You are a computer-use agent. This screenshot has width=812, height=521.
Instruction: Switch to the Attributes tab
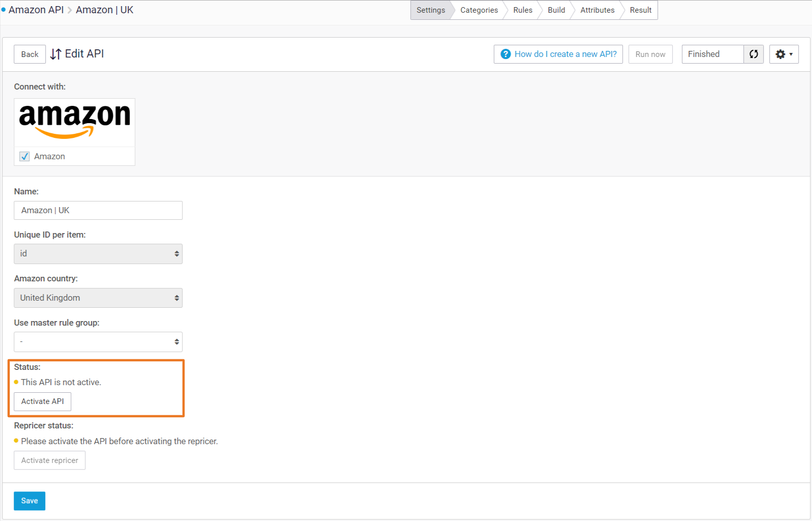pos(597,10)
